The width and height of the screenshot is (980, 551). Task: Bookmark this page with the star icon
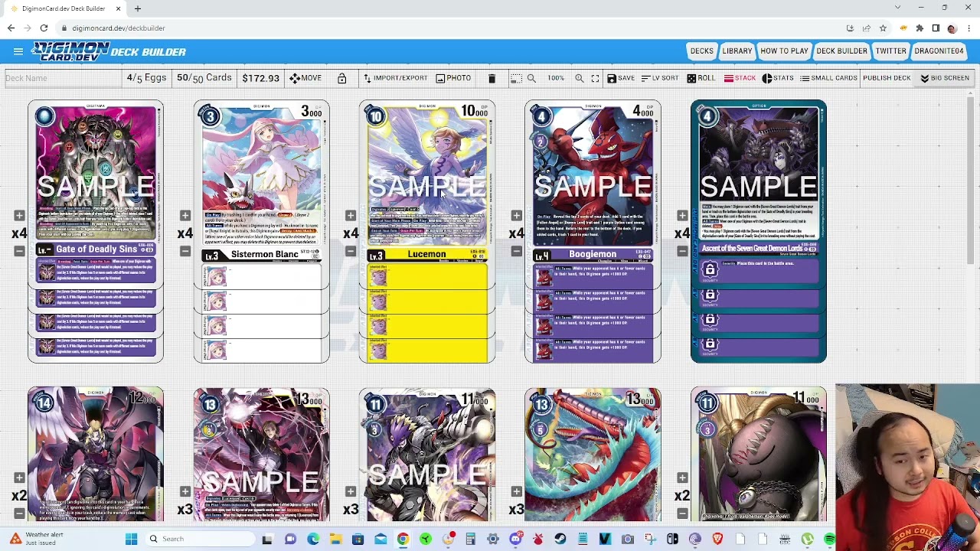tap(883, 28)
